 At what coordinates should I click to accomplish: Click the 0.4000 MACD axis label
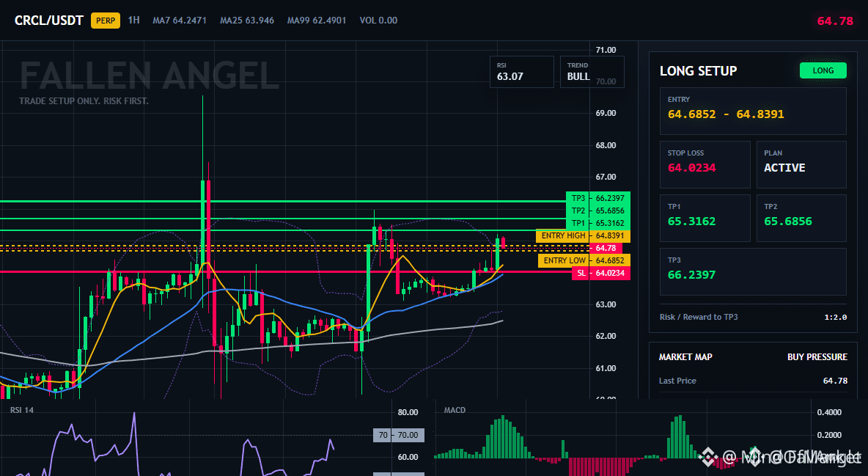[x=829, y=412]
